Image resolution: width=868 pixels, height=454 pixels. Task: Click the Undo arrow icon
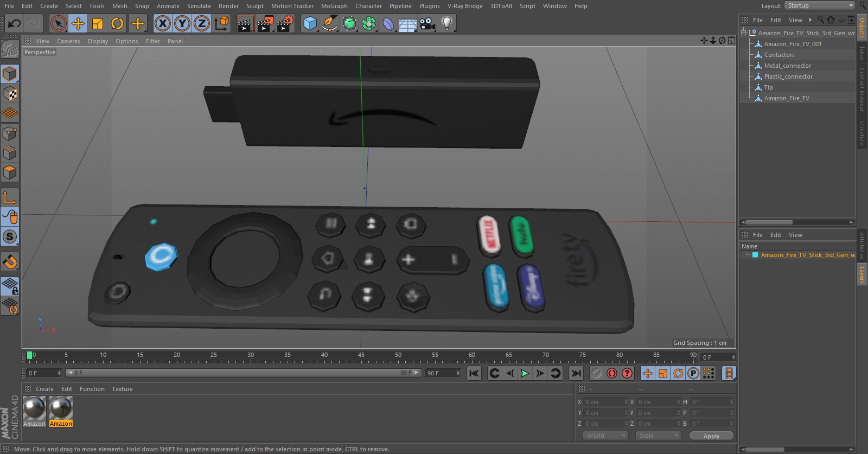coord(15,23)
